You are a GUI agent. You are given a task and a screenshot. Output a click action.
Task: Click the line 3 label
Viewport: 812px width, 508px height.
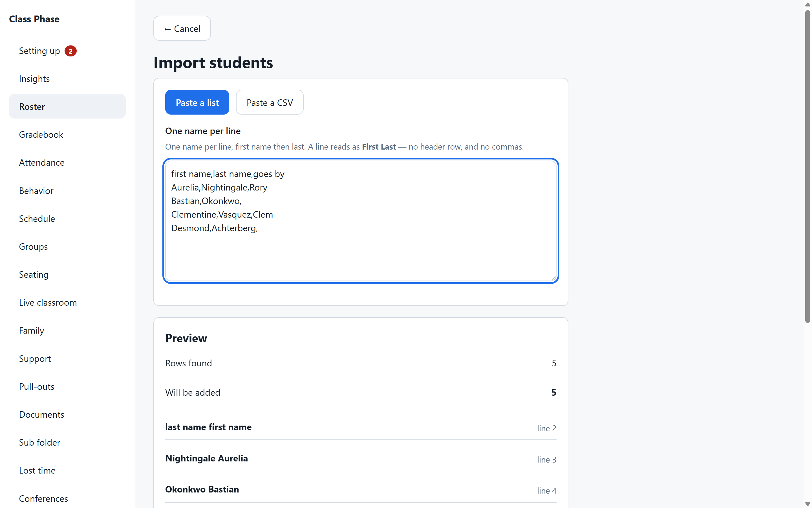point(546,459)
